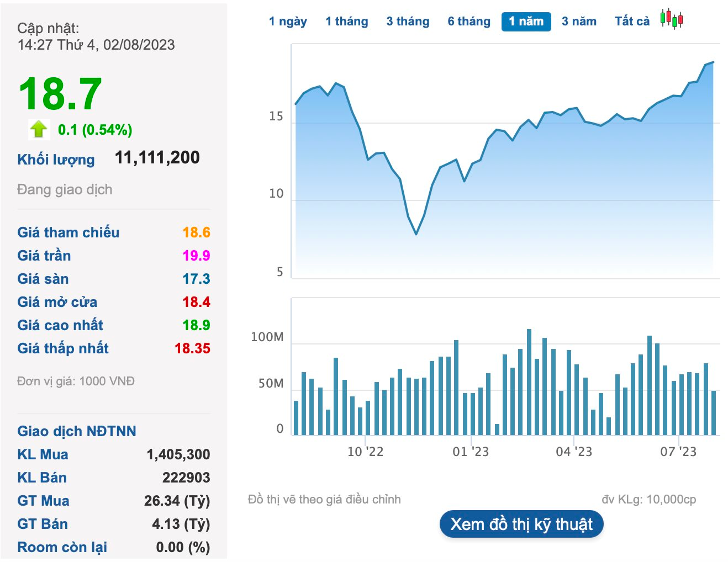Click the GT Mua value 26.34 (Tỷ)

pyautogui.click(x=177, y=501)
